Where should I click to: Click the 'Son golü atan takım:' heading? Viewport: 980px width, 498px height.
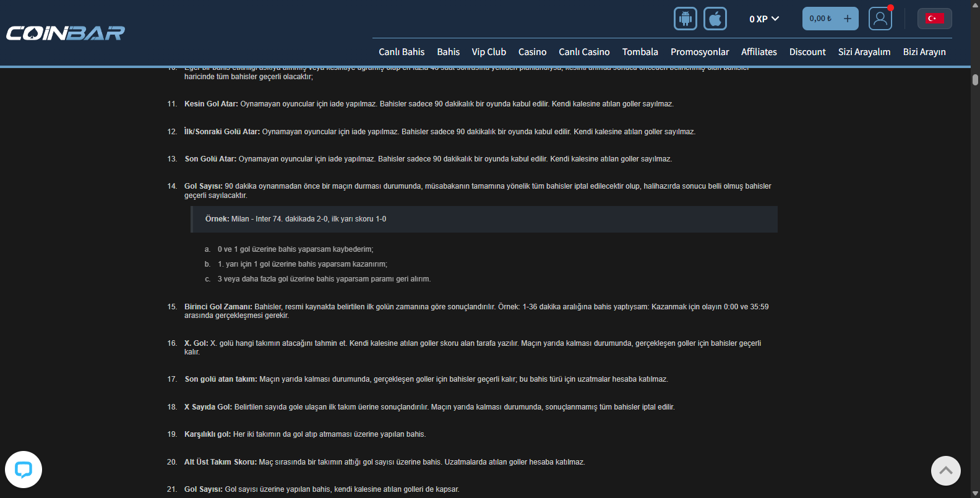coord(221,379)
